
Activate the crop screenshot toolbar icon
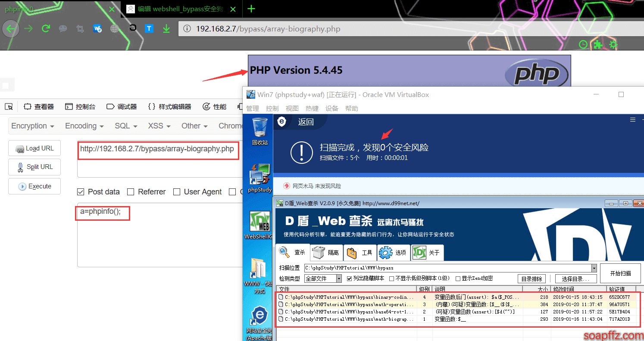tap(80, 28)
